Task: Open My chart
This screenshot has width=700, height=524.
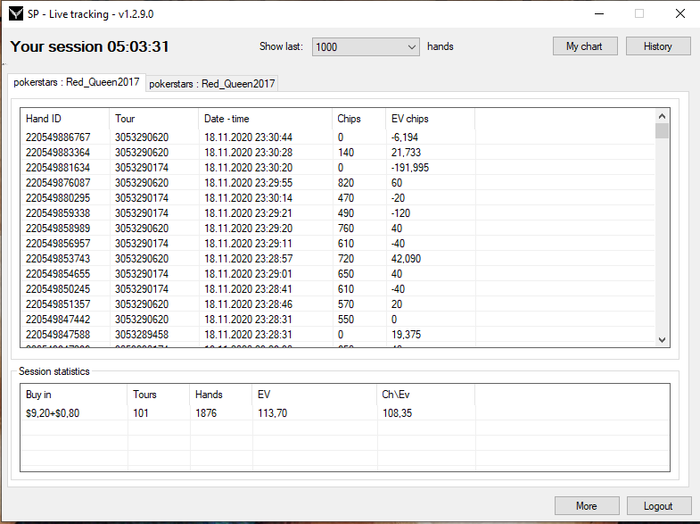Action: [x=585, y=46]
